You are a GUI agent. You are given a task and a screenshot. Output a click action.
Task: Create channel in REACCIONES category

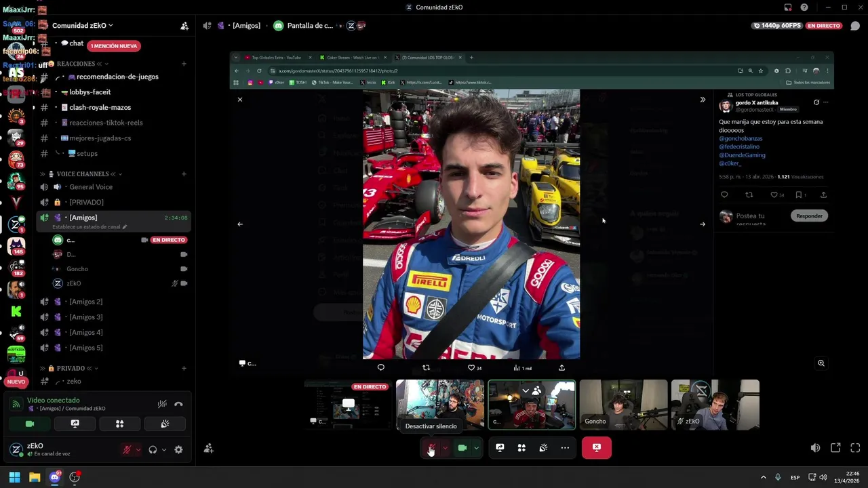click(184, 64)
